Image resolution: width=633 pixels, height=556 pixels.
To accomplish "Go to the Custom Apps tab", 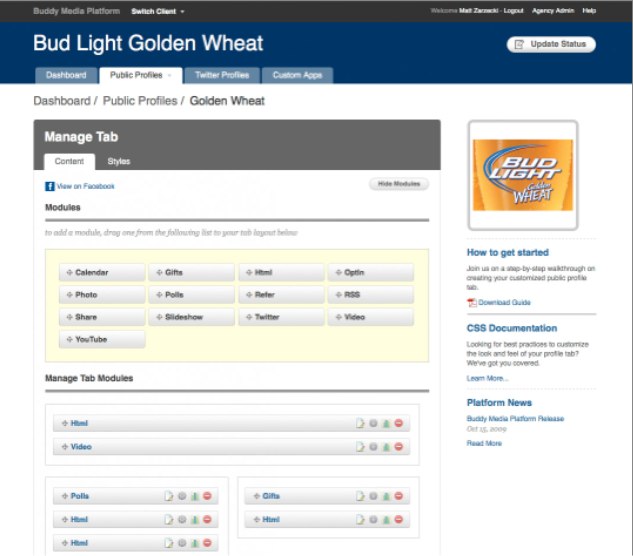I will 297,75.
